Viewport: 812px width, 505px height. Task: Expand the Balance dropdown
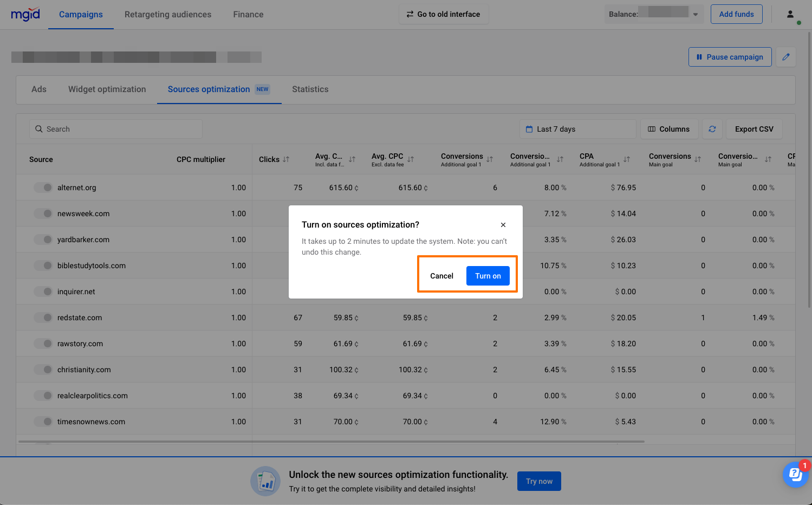[695, 15]
